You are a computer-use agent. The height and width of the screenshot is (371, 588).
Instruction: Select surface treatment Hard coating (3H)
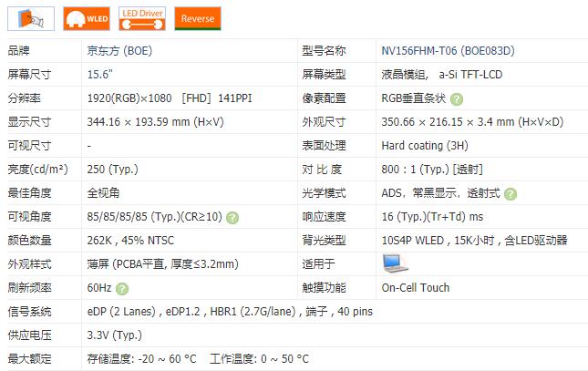tap(425, 146)
